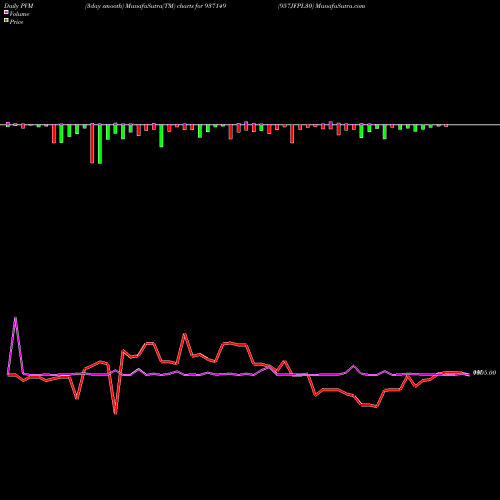Click the tallest green bar in histogram
This screenshot has height=500, width=500.
(100, 144)
